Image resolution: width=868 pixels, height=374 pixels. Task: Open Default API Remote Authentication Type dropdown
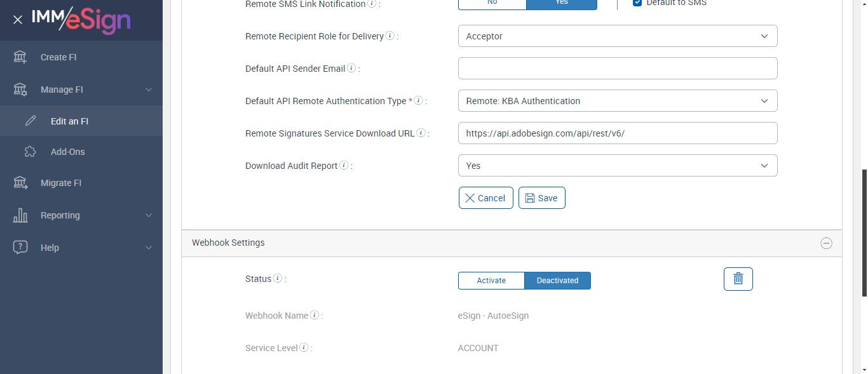[618, 101]
